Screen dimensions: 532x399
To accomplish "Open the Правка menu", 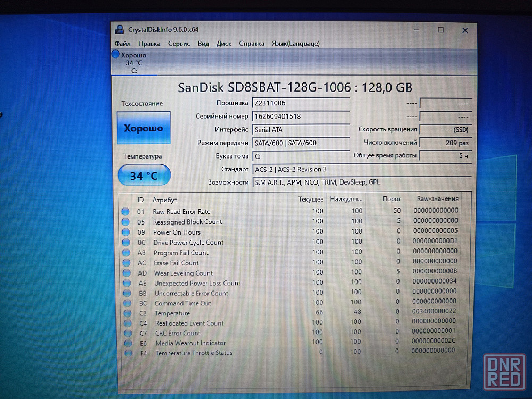I will [149, 44].
